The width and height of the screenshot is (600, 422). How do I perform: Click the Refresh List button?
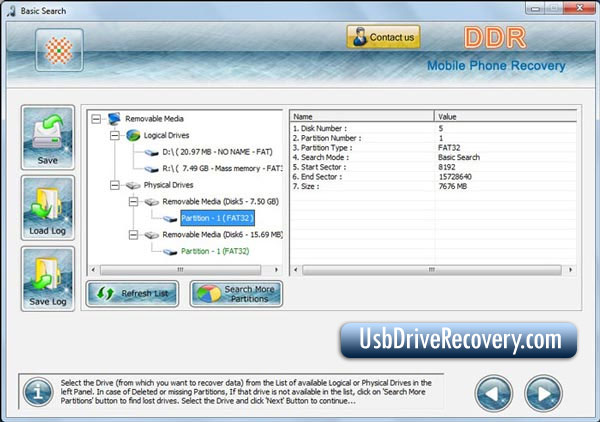pyautogui.click(x=132, y=293)
